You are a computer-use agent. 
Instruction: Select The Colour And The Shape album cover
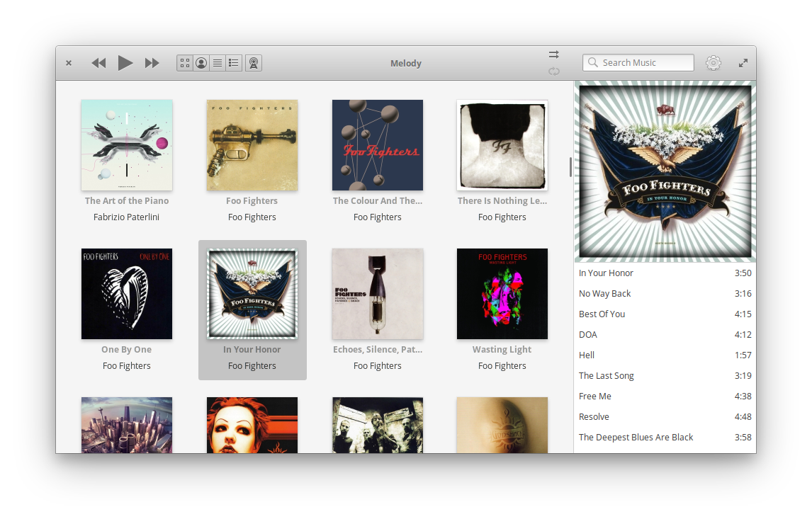pyautogui.click(x=378, y=145)
